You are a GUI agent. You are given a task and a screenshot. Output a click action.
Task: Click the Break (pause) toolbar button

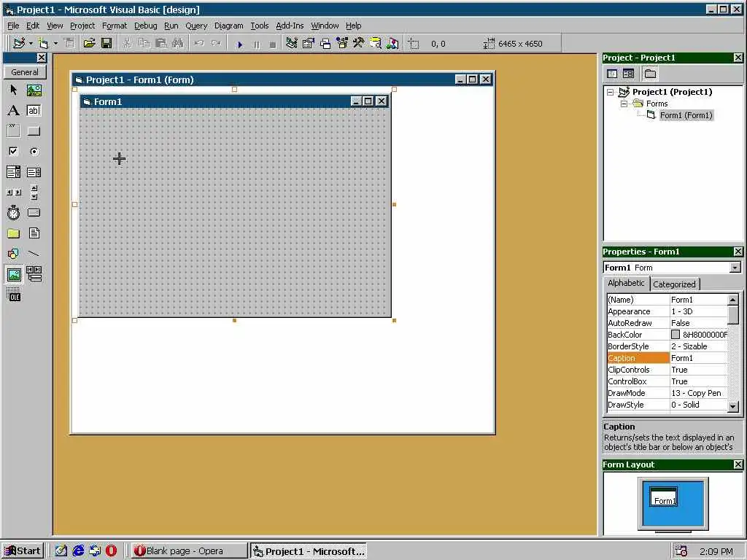click(x=257, y=44)
